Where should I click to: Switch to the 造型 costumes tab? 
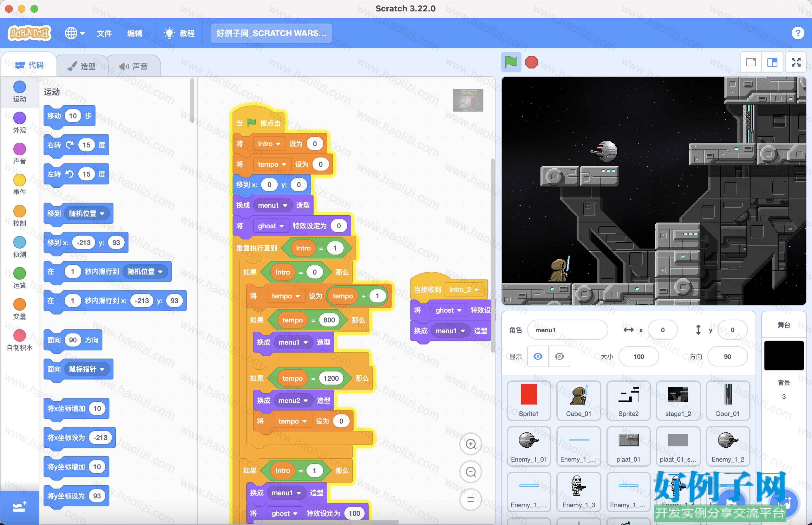[82, 66]
